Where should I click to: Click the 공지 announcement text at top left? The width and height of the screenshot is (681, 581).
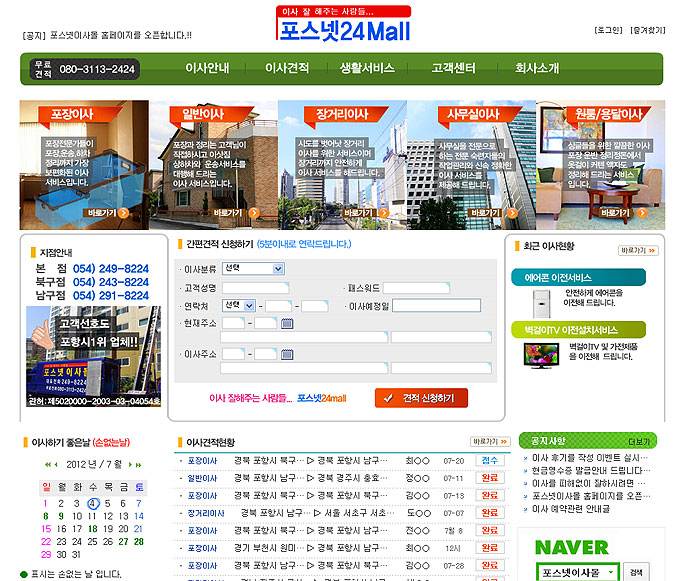tap(107, 35)
